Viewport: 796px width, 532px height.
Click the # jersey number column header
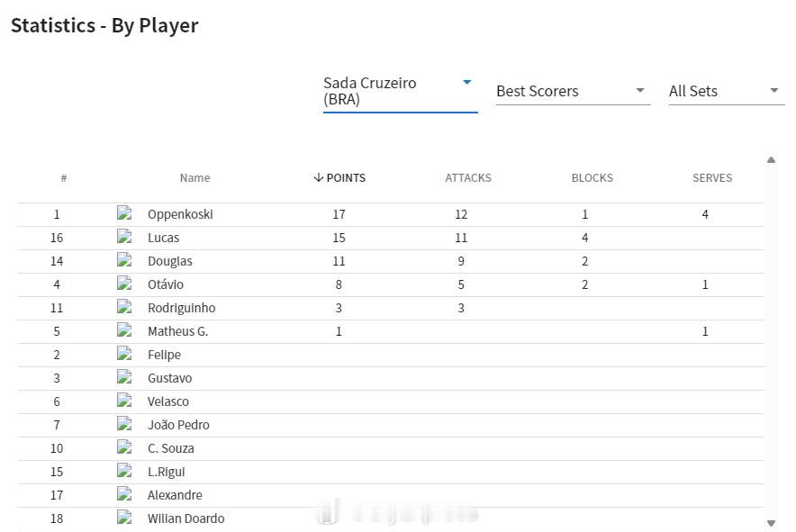pos(63,178)
